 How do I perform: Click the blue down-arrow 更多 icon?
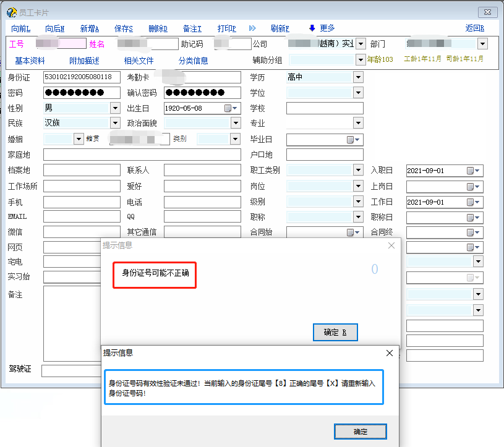312,28
